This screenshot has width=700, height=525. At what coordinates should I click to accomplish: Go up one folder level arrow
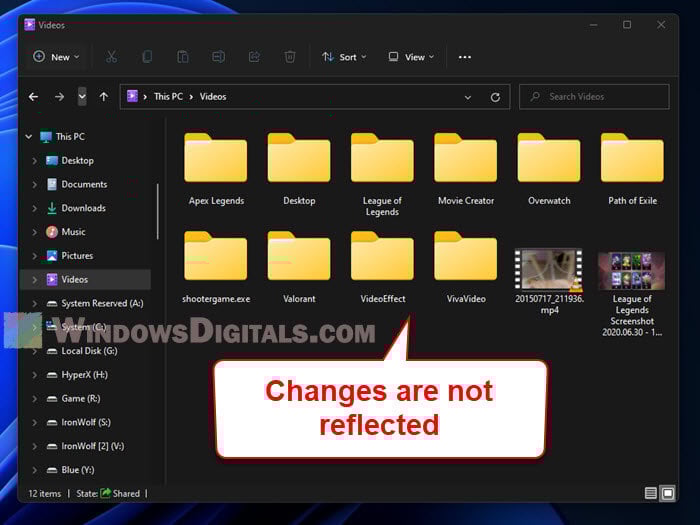pos(104,96)
